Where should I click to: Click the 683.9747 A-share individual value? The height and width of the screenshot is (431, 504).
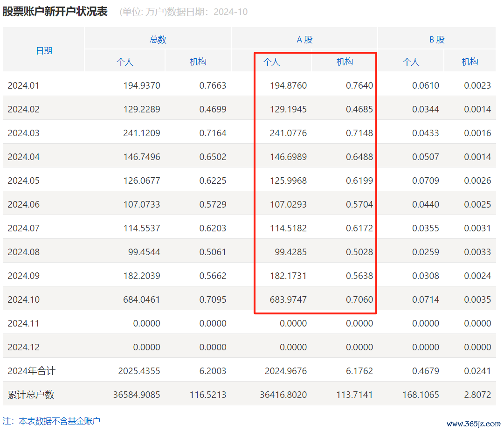click(x=288, y=299)
